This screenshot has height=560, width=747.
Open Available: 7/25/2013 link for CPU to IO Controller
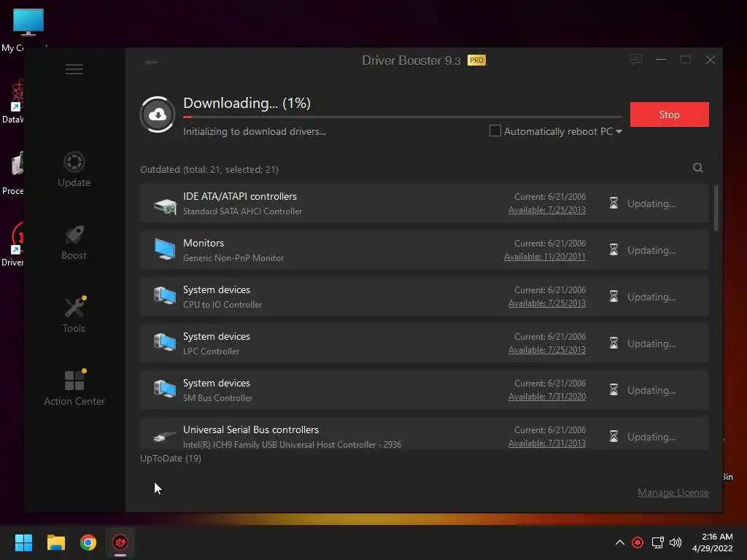(547, 303)
